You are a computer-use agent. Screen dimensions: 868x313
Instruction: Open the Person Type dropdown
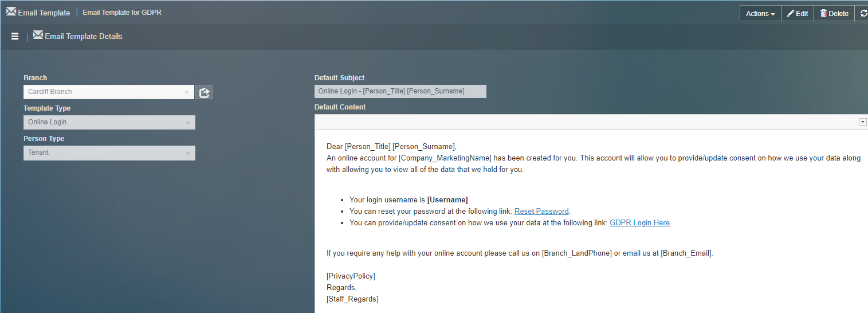pyautogui.click(x=187, y=153)
